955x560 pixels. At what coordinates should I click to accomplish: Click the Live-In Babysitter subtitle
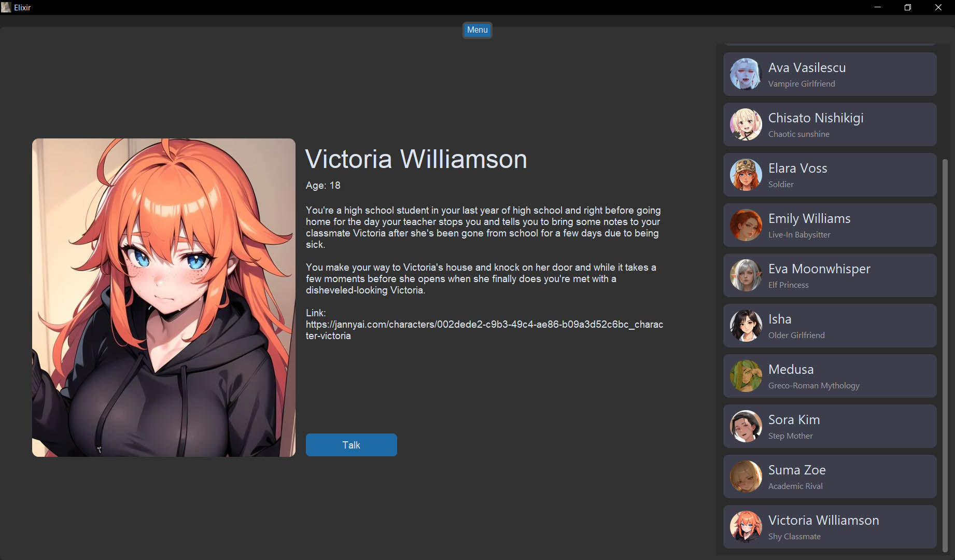tap(799, 234)
